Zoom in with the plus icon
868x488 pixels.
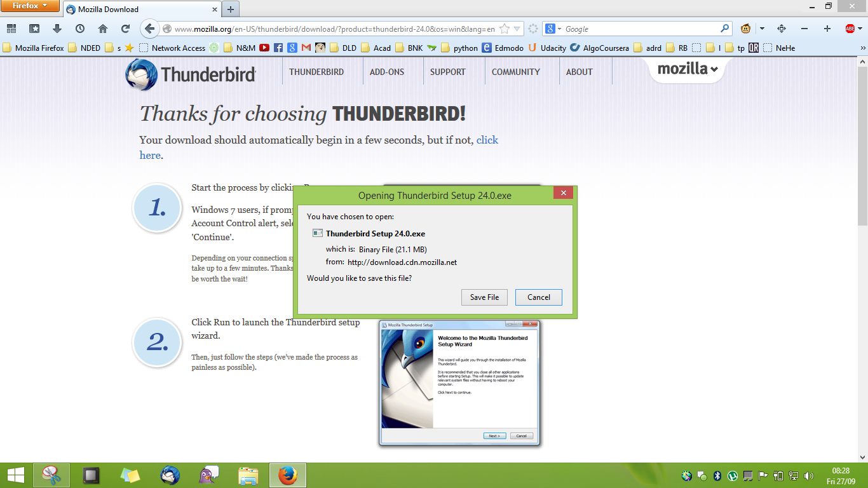click(827, 29)
